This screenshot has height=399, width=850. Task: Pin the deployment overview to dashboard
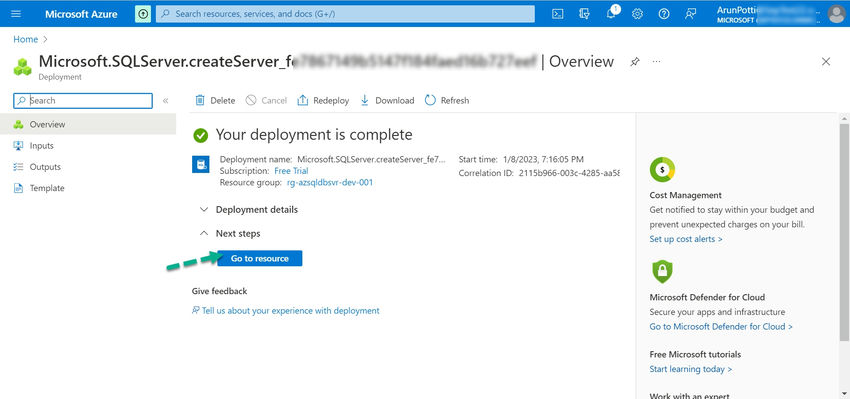(x=635, y=62)
